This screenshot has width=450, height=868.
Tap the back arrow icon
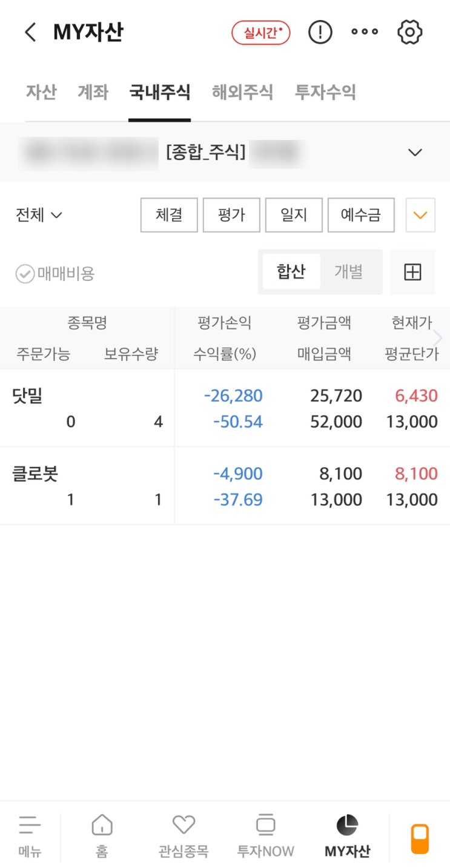30,32
